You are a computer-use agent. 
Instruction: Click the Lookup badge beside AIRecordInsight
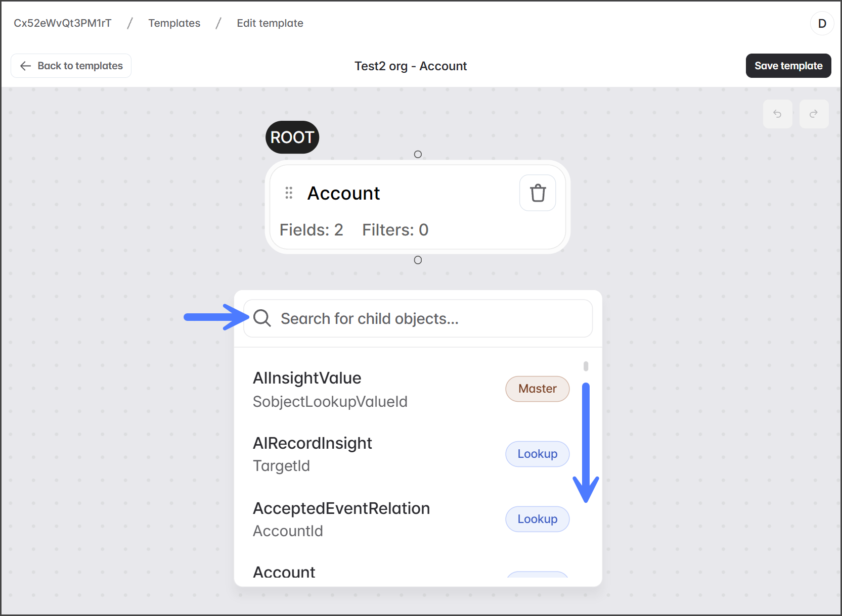[537, 454]
